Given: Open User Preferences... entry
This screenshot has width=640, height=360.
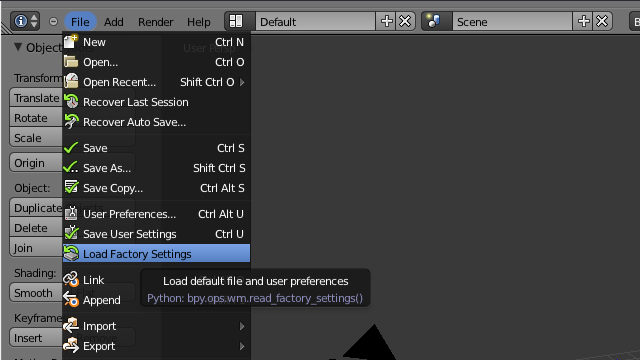Looking at the screenshot, I should tap(156, 214).
